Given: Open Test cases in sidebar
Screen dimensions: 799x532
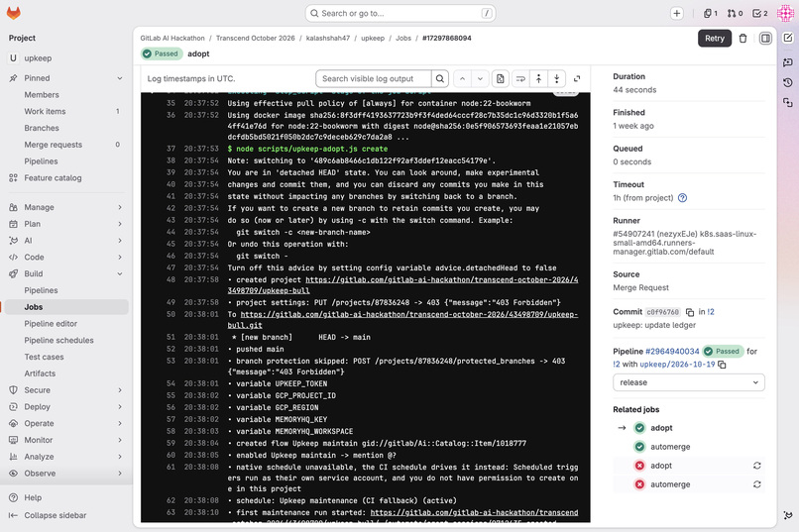Looking at the screenshot, I should 65,357.
